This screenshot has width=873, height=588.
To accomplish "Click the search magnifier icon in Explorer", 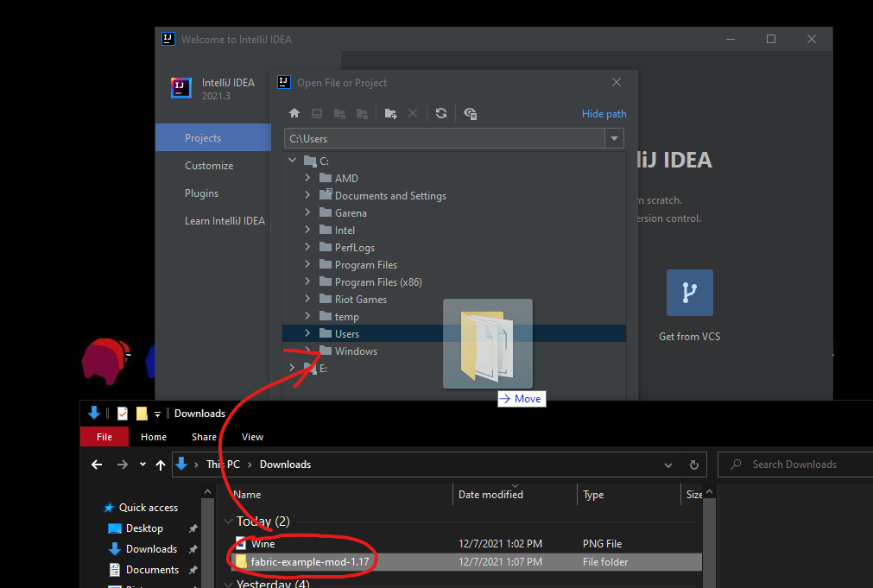I will pos(736,465).
